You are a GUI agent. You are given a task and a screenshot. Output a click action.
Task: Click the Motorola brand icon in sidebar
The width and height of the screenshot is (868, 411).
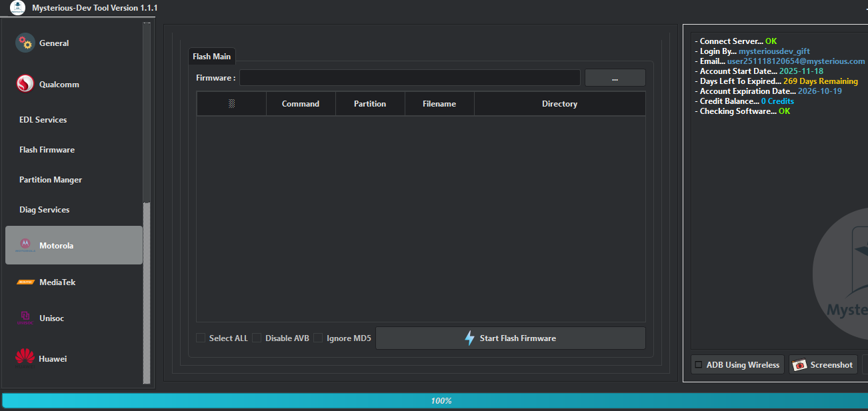[25, 245]
